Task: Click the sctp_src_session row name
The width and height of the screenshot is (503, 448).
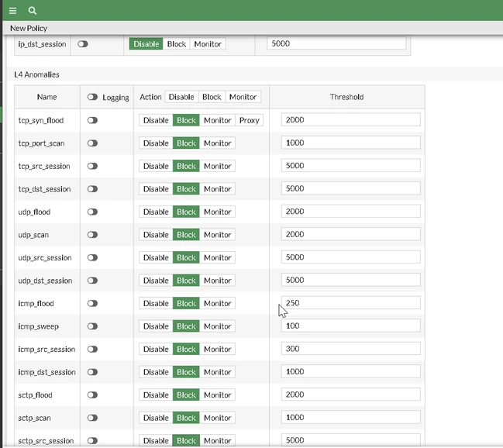Action: click(46, 441)
